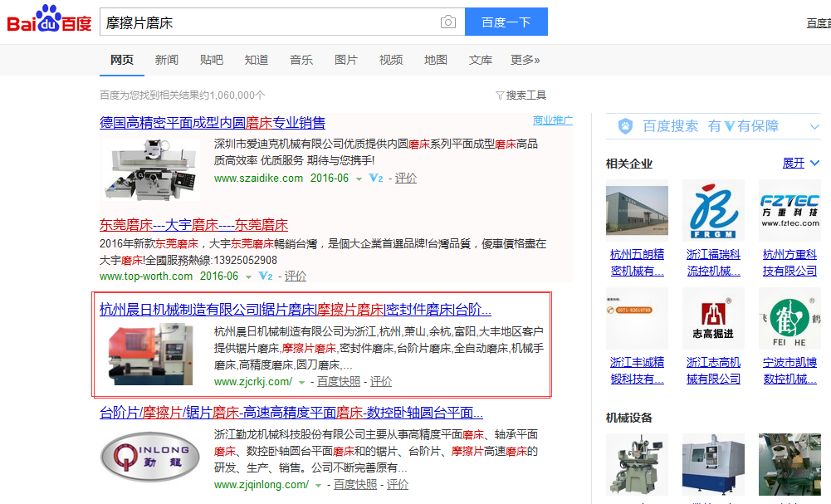
Task: Expand the 相关企业 section with 展开
Action: pos(799,164)
